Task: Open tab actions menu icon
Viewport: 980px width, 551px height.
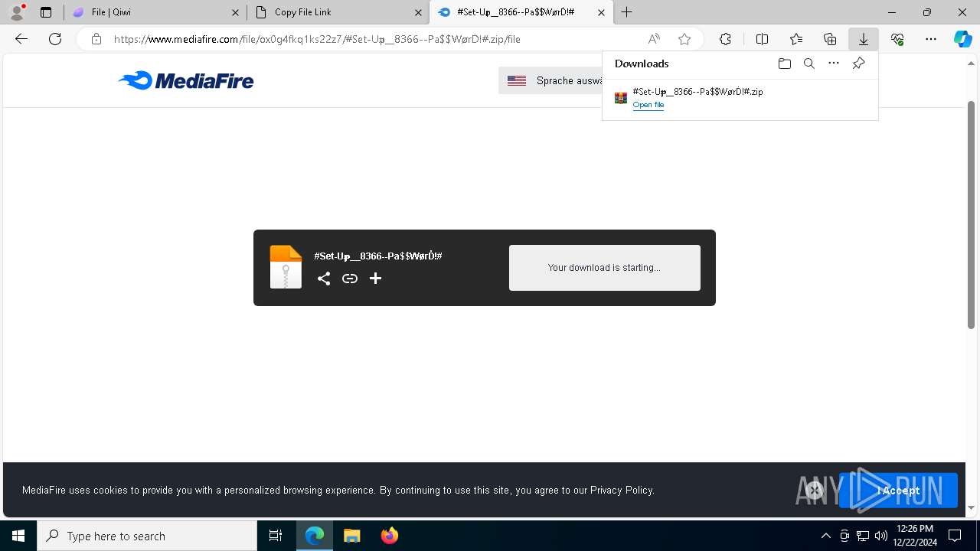Action: pos(46,12)
